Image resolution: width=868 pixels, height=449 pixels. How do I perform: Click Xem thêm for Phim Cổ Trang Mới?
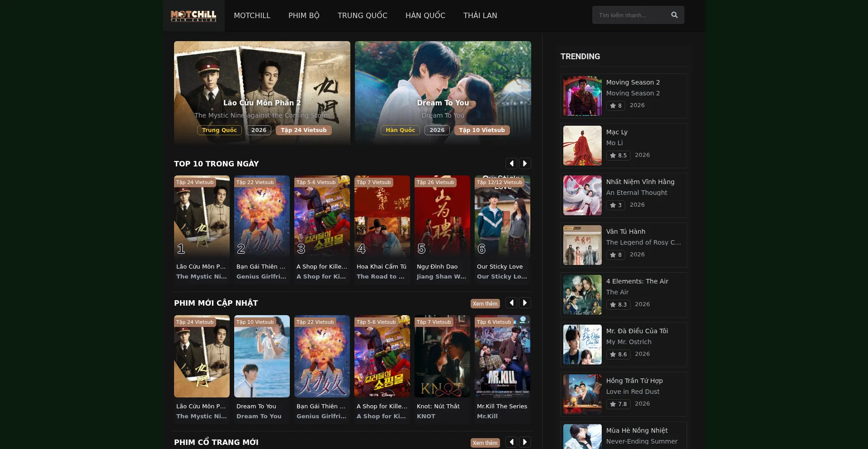click(485, 443)
